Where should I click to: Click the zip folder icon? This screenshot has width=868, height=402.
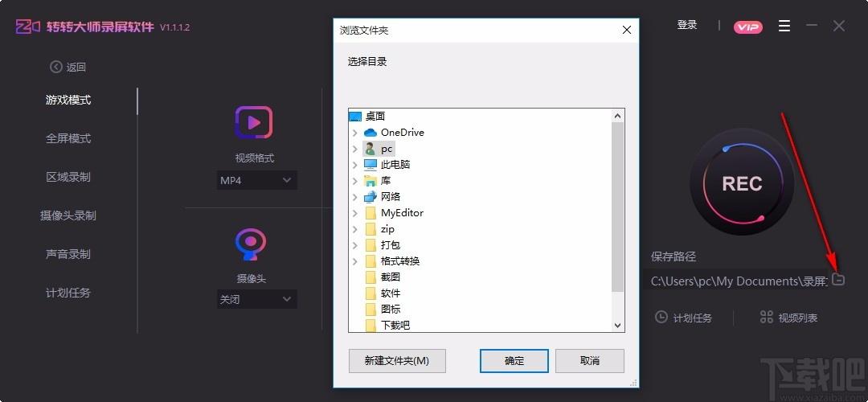[371, 228]
